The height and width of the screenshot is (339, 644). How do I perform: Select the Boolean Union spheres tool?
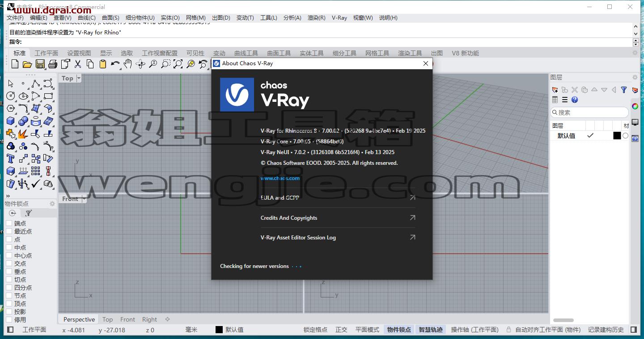23,121
